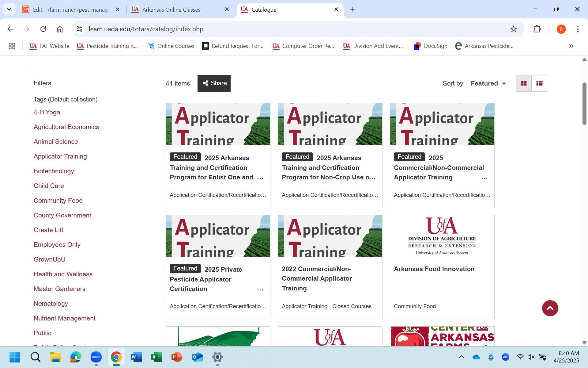Filter by Employees Only tag
Image resolution: width=588 pixels, height=368 pixels.
pyautogui.click(x=57, y=245)
